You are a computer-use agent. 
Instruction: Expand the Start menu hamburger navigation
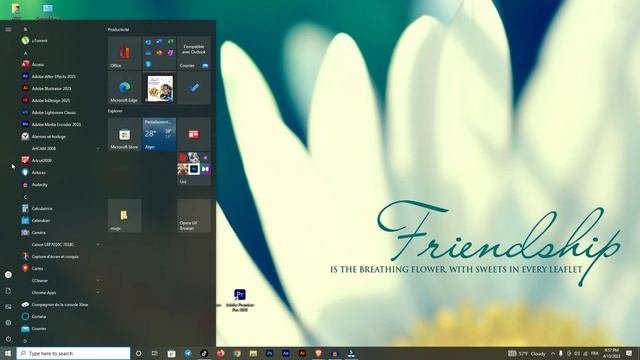8,29
